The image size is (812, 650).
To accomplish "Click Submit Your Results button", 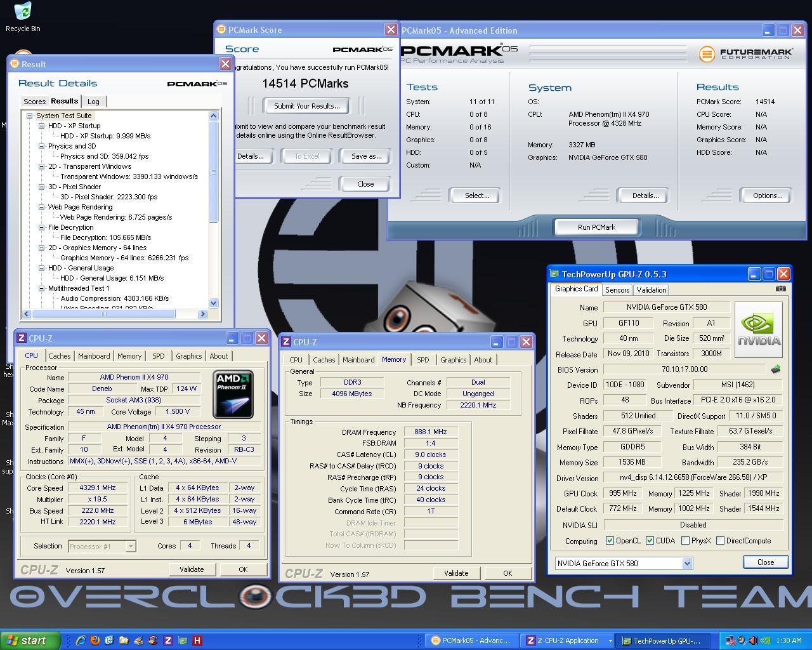I will tap(306, 106).
